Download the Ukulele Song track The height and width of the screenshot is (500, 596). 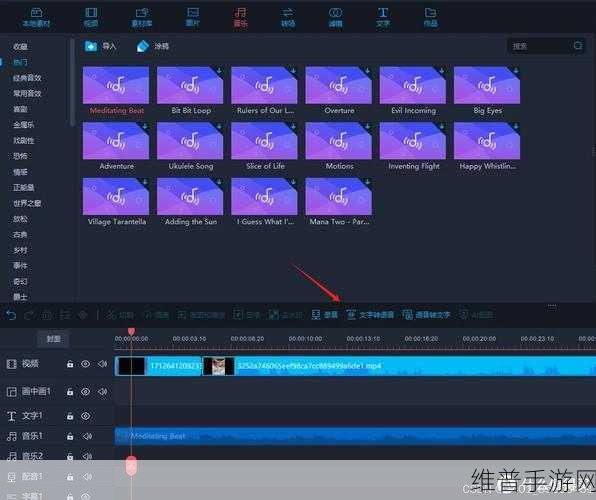click(219, 126)
